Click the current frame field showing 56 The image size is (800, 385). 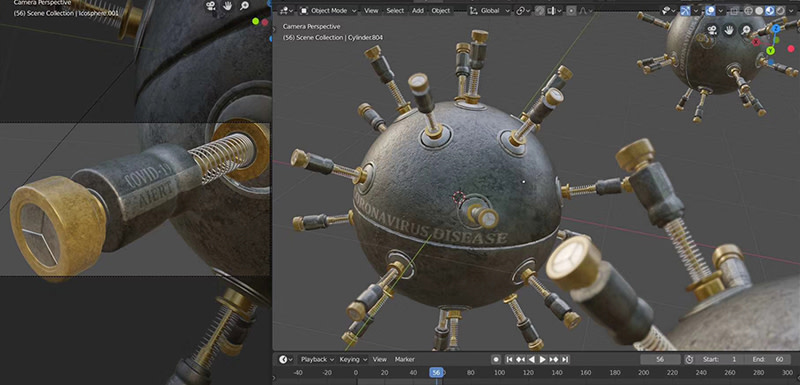tap(660, 359)
